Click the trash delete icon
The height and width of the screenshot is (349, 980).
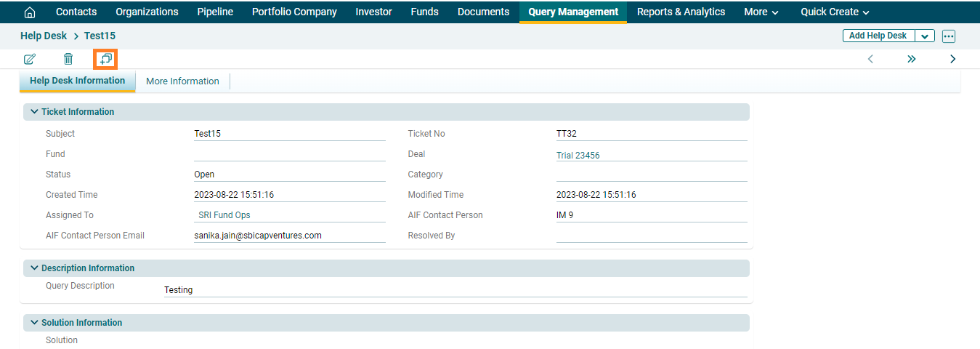point(68,59)
